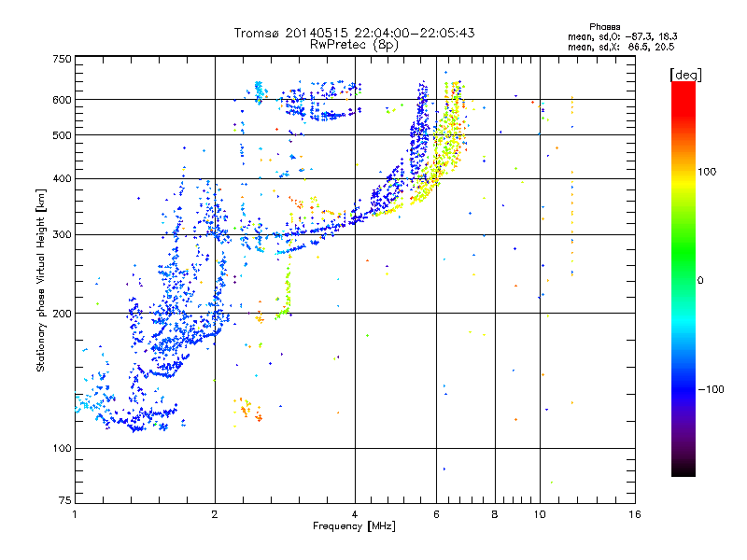Click the 'Stationary phase Virtual Height [km]' axis label
This screenshot has width=747, height=560.
41,280
